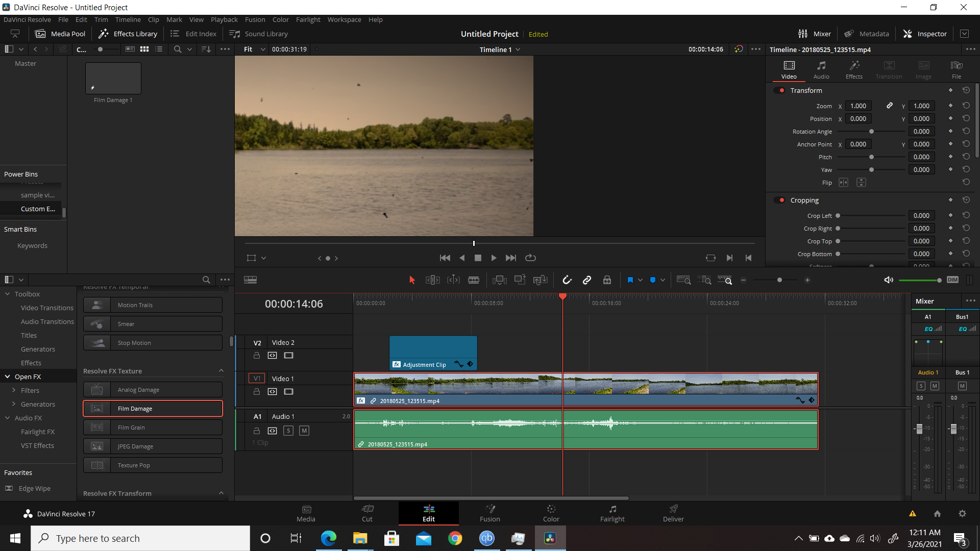Open the Playback menu
Screen dimensions: 980x551
tap(224, 19)
